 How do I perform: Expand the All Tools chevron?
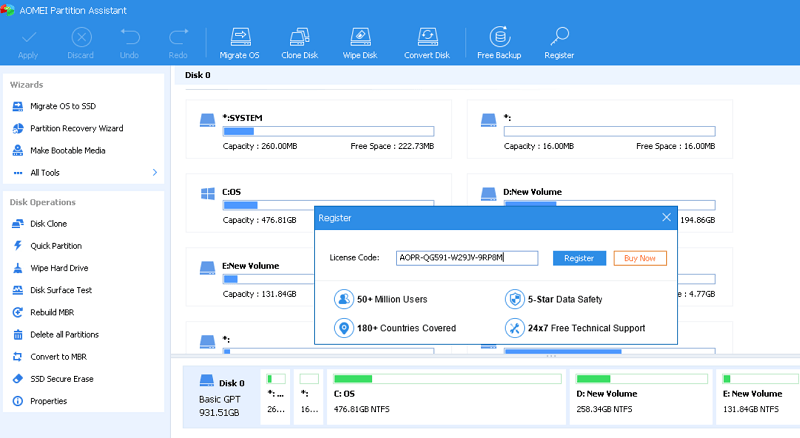[x=155, y=173]
